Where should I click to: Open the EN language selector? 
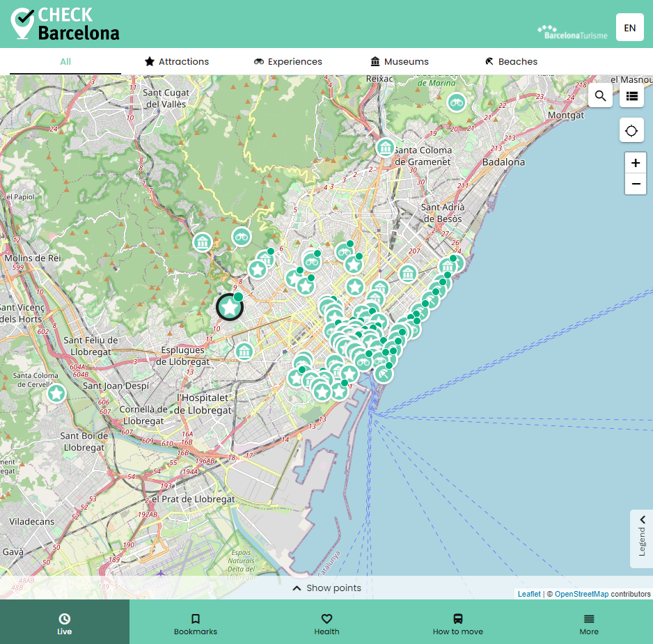(629, 27)
